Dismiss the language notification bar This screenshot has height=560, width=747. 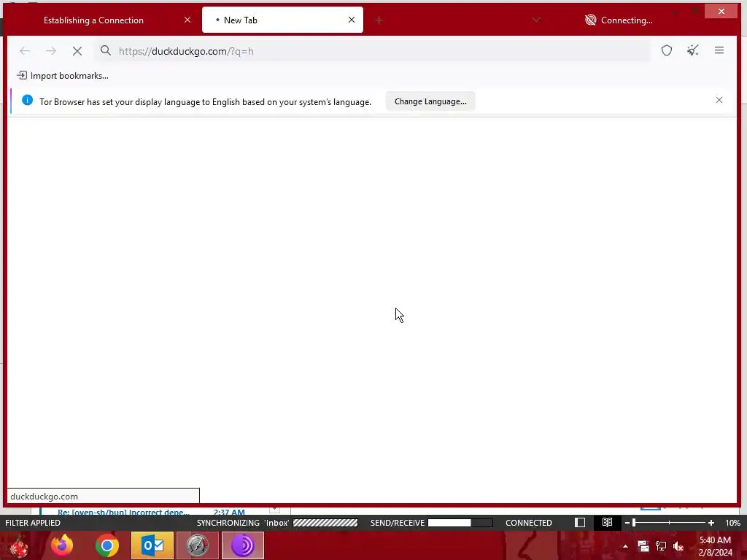(x=719, y=100)
